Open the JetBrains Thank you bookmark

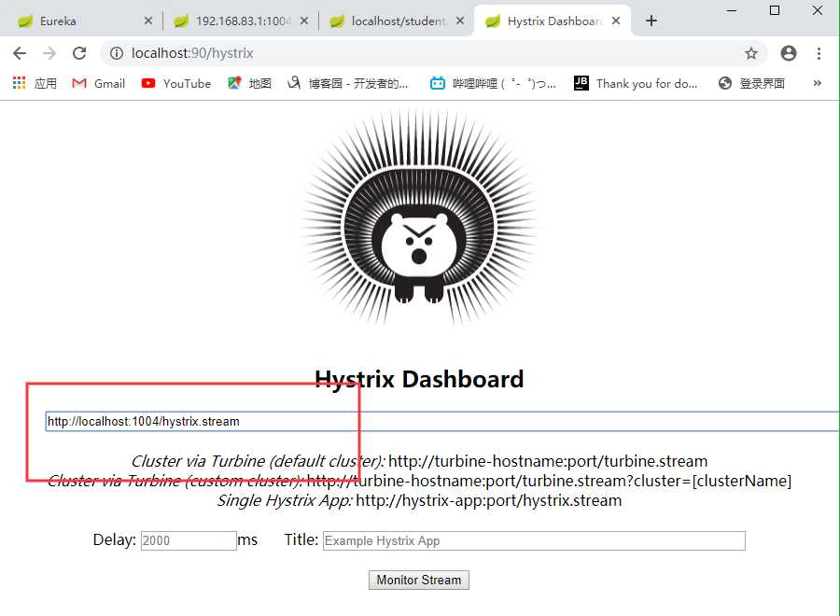(x=636, y=83)
